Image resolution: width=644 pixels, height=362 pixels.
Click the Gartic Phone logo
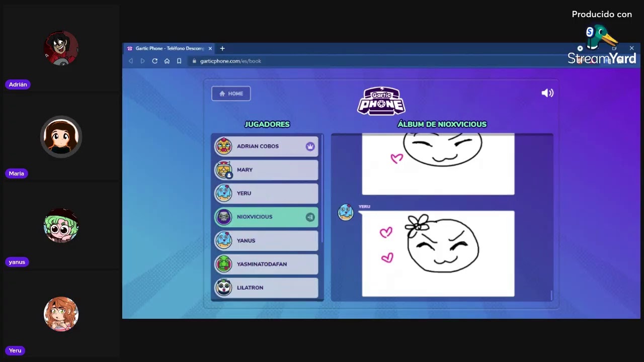click(x=381, y=101)
